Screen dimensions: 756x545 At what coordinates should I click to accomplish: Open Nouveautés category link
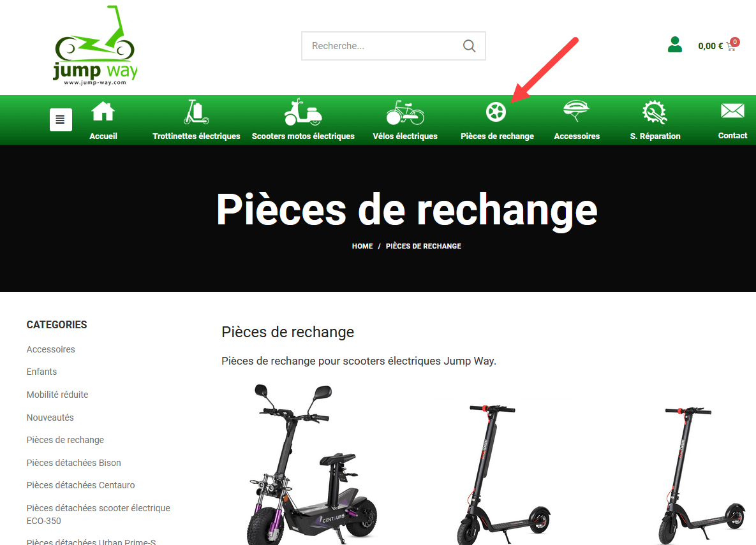point(50,418)
